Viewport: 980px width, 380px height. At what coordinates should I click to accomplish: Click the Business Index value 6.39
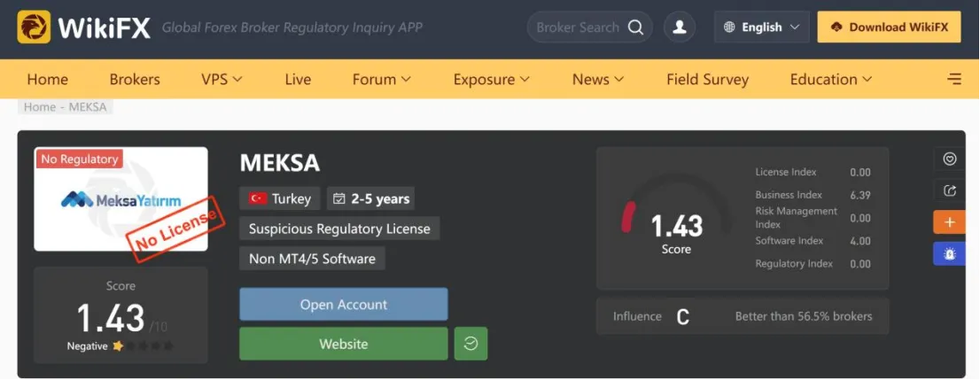pos(860,195)
